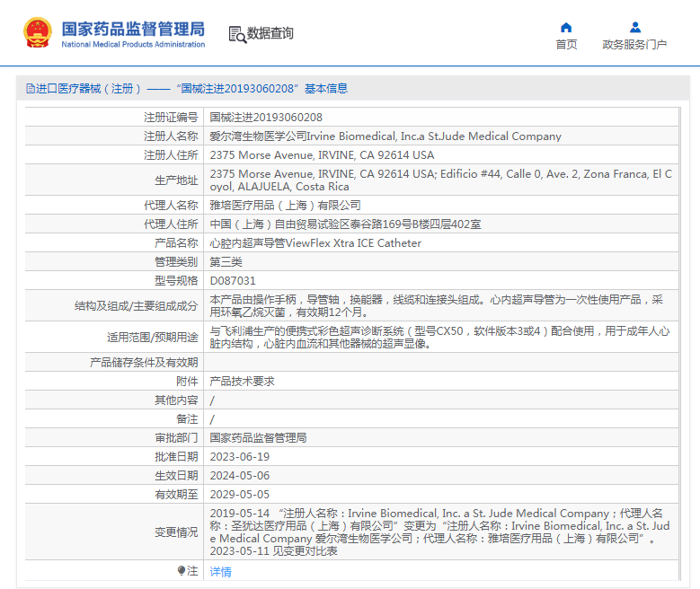The width and height of the screenshot is (700, 589).
Task: Select registrant name Irvine Biomedical value
Action: click(x=385, y=136)
